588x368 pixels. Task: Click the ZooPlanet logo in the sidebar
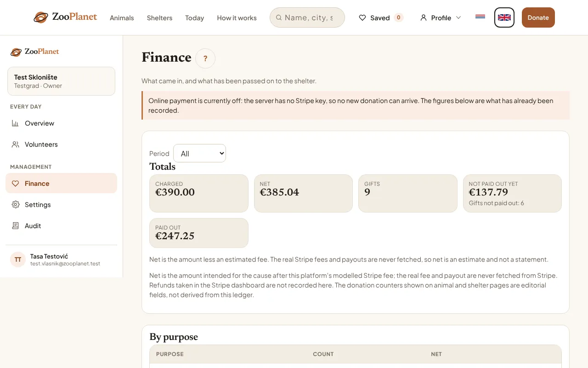[35, 52]
